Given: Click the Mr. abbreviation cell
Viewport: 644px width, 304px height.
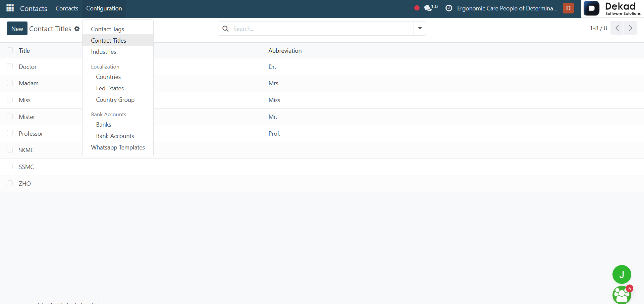Looking at the screenshot, I should click(x=273, y=117).
